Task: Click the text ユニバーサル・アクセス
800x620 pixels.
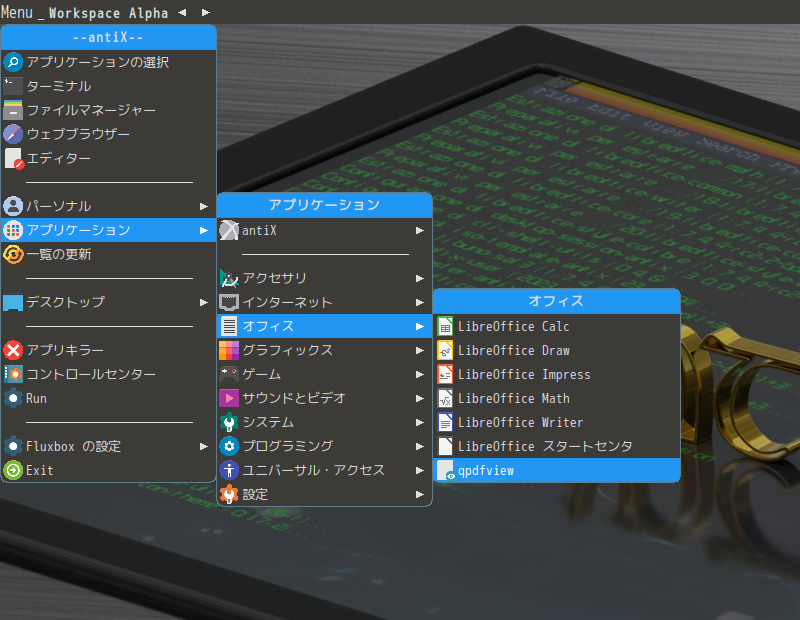Action: click(x=313, y=470)
